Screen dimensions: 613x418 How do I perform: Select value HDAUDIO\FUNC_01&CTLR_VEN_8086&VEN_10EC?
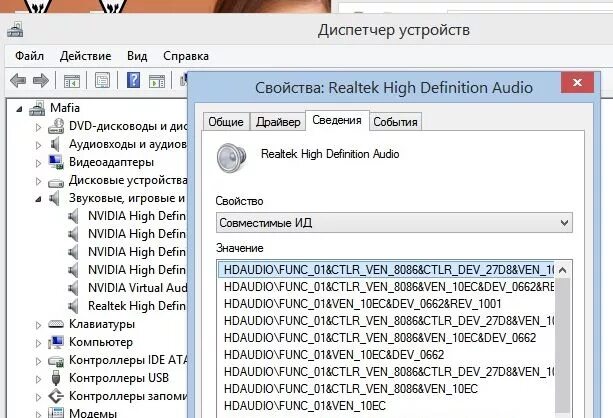(x=351, y=389)
